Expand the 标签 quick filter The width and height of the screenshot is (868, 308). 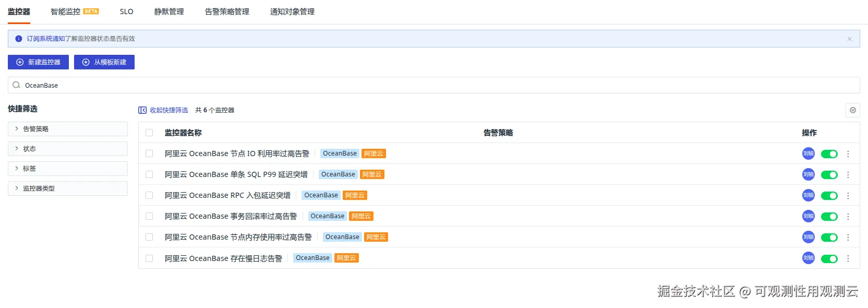(68, 169)
